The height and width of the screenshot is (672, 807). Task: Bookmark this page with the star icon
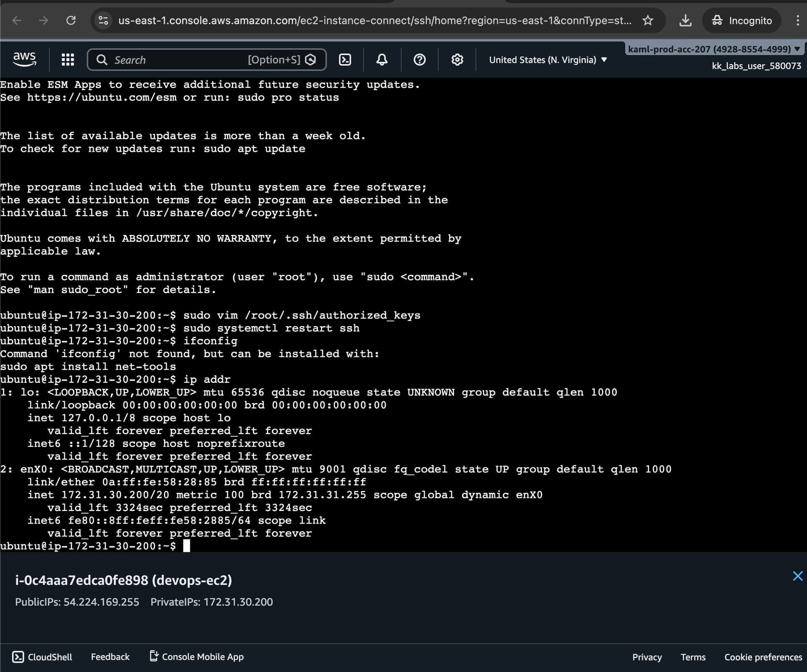[648, 20]
